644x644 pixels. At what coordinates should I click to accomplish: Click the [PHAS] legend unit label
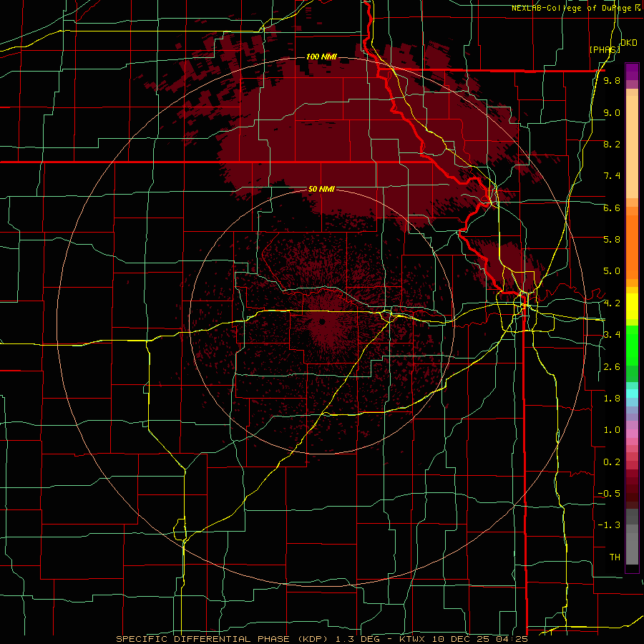(x=605, y=49)
